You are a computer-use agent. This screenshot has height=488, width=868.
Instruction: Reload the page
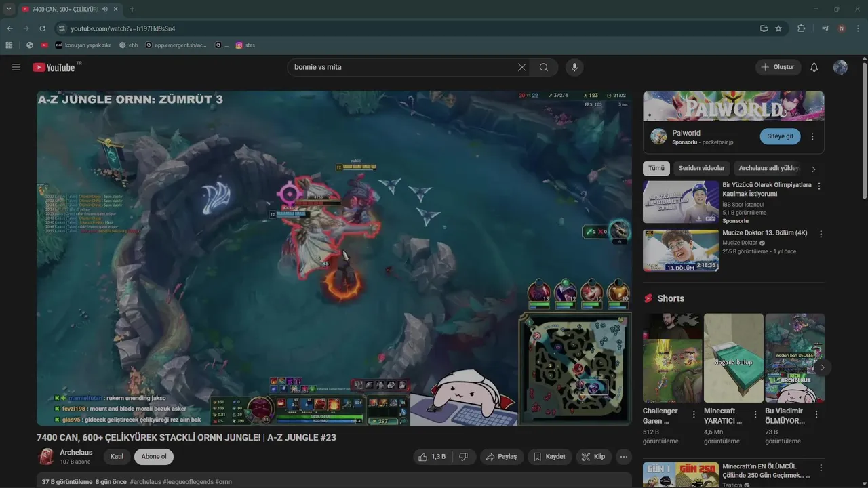click(x=42, y=28)
